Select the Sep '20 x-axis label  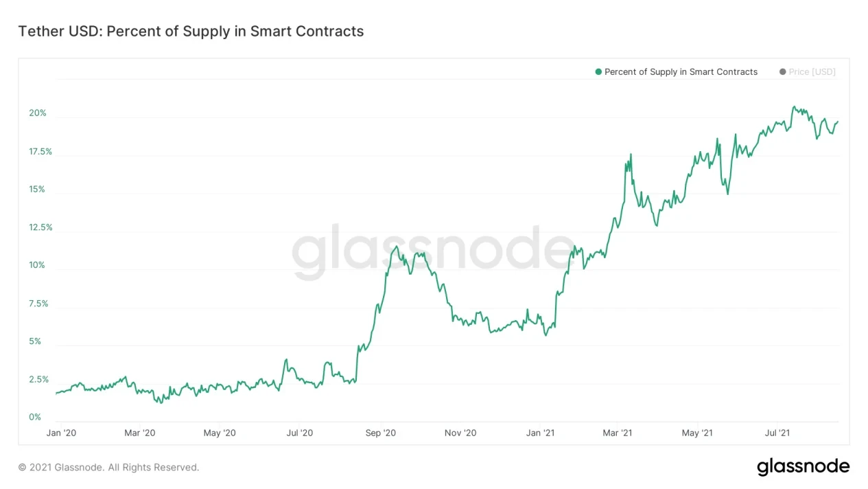[381, 433]
